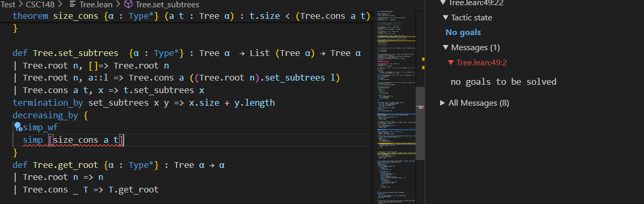Click the lightbulb code action icon

(18, 127)
